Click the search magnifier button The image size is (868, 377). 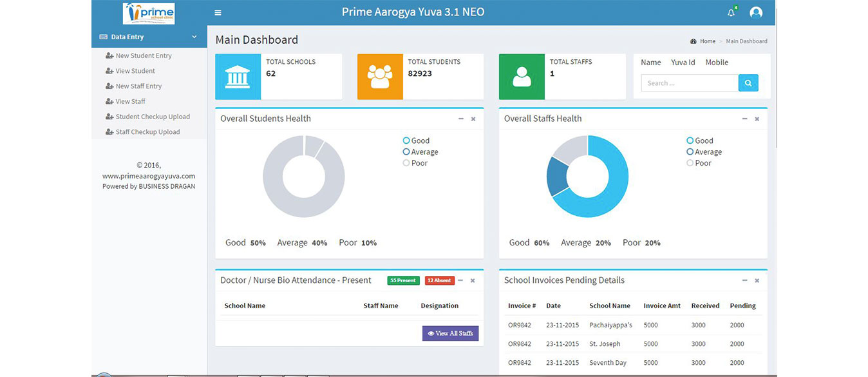click(x=748, y=83)
